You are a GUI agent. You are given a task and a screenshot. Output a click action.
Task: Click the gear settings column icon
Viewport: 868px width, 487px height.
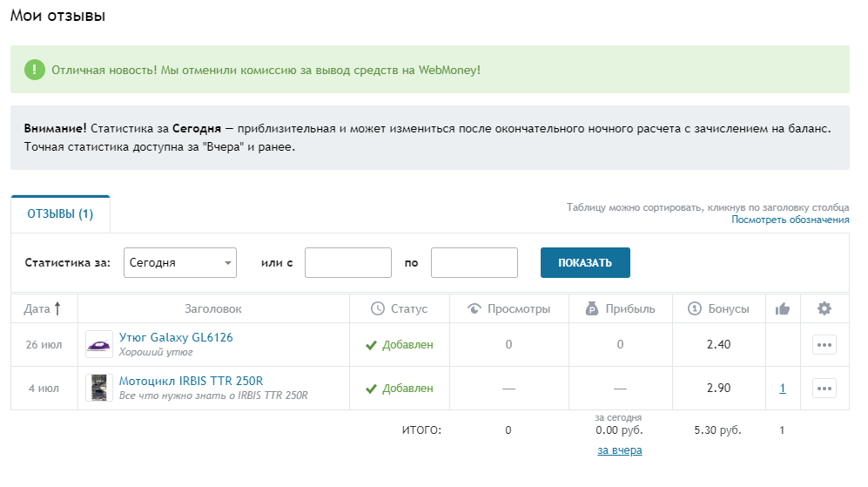coord(824,308)
